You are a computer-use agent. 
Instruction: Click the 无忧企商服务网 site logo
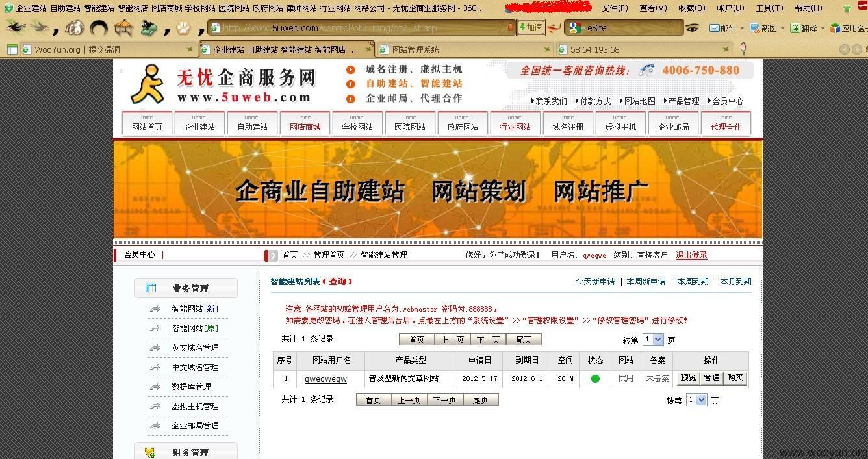click(x=223, y=84)
